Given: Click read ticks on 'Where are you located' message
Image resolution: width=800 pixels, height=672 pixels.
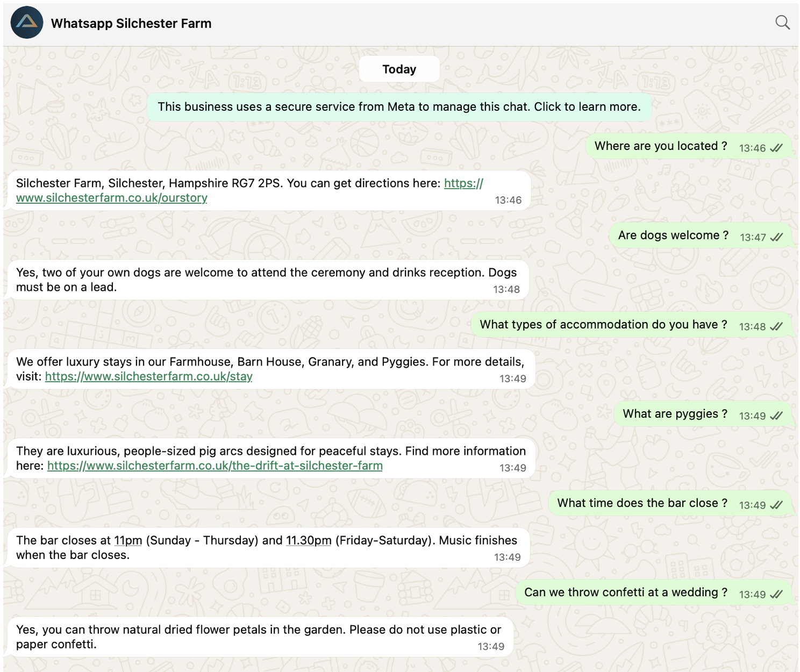Looking at the screenshot, I should 776,148.
